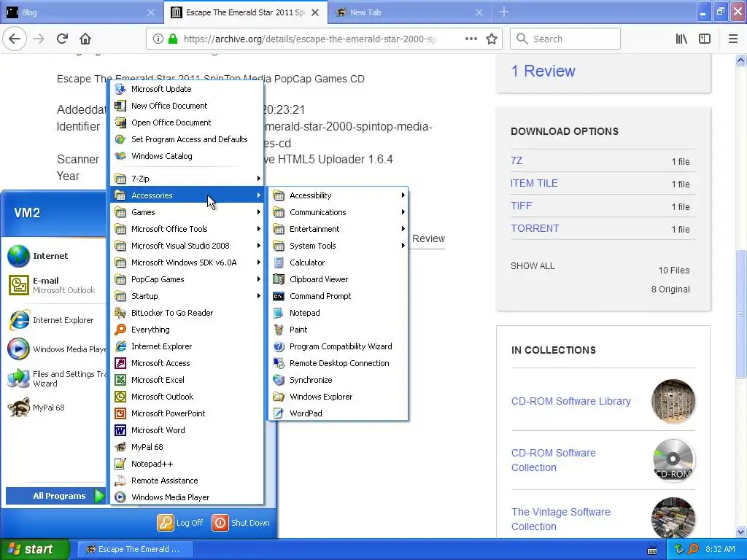Open Windows Catalog
The width and height of the screenshot is (747, 560).
tap(187, 156)
